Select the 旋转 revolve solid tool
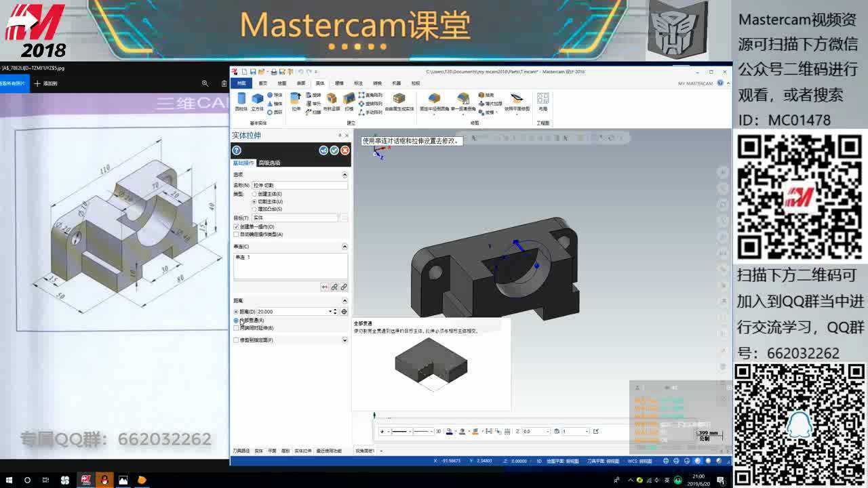 click(x=313, y=96)
